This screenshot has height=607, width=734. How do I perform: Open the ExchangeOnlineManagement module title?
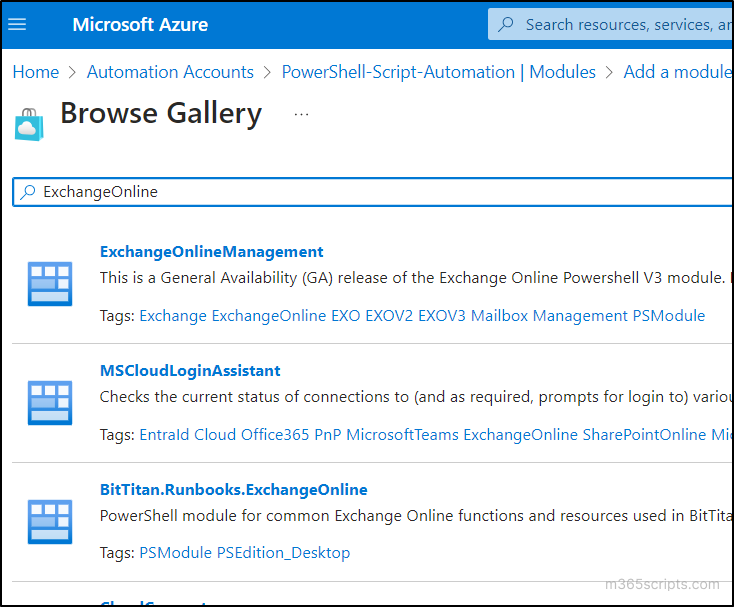click(x=211, y=252)
